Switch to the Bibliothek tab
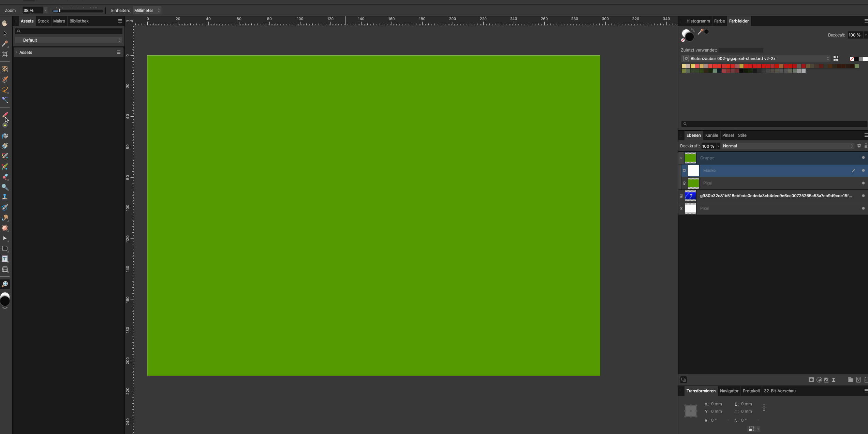 tap(79, 21)
